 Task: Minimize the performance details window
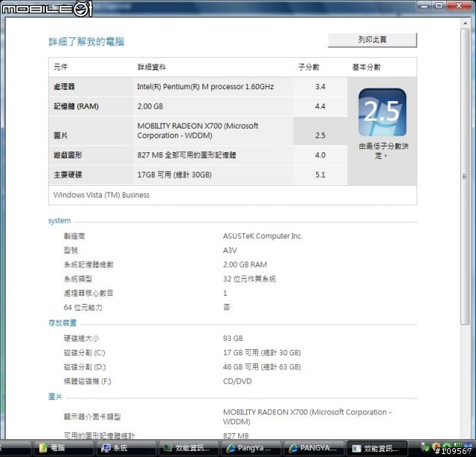pos(425,5)
